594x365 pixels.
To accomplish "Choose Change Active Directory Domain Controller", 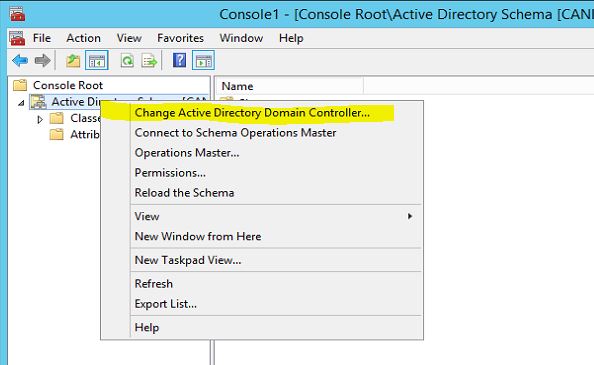I will 262,113.
